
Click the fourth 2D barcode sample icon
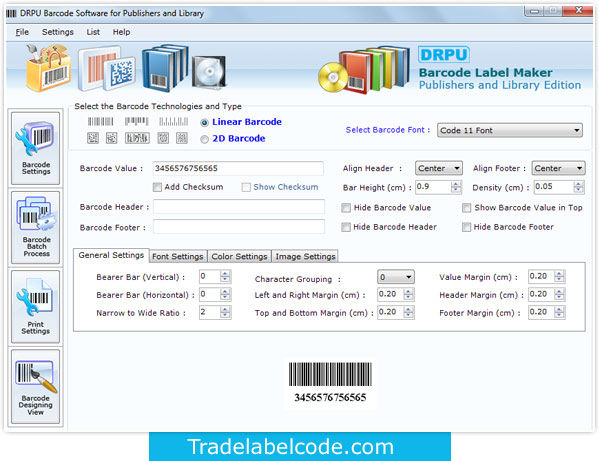point(163,138)
